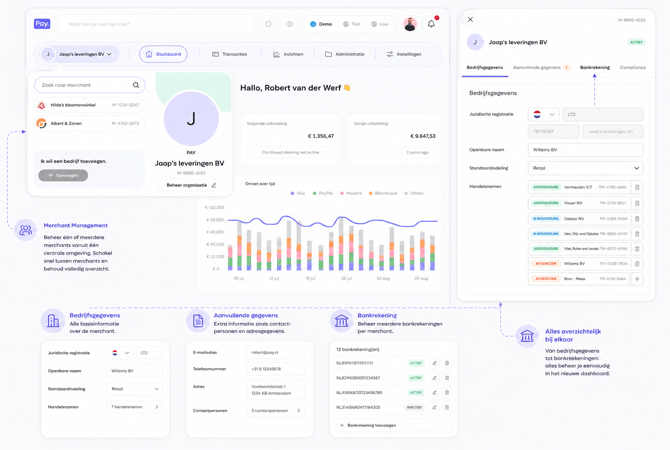Select Hilda's bloemenwinkel merchant
The width and height of the screenshot is (670, 450).
(x=90, y=105)
